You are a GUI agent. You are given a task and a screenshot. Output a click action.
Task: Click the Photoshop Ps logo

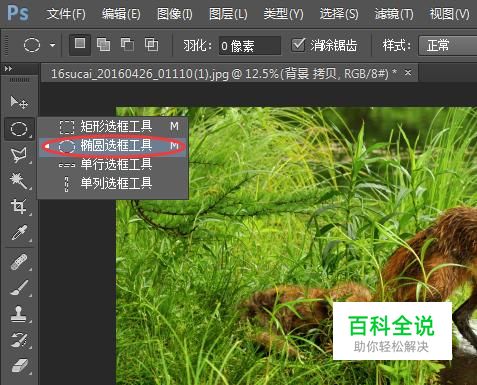[18, 13]
